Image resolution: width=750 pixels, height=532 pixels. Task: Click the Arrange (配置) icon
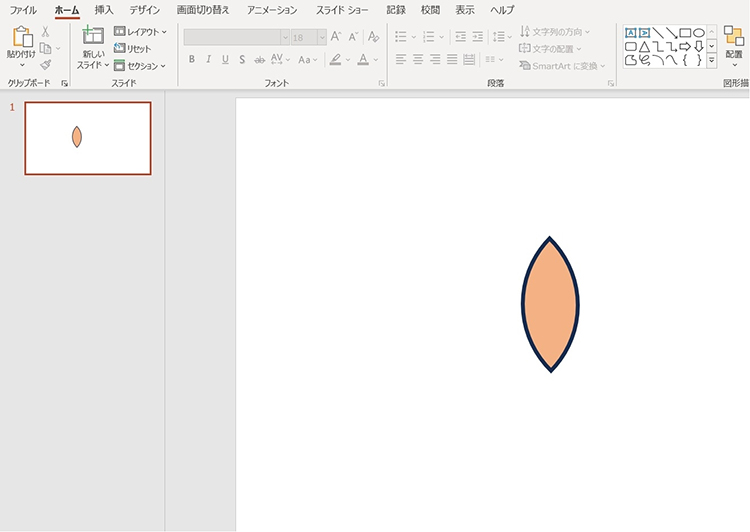[733, 39]
